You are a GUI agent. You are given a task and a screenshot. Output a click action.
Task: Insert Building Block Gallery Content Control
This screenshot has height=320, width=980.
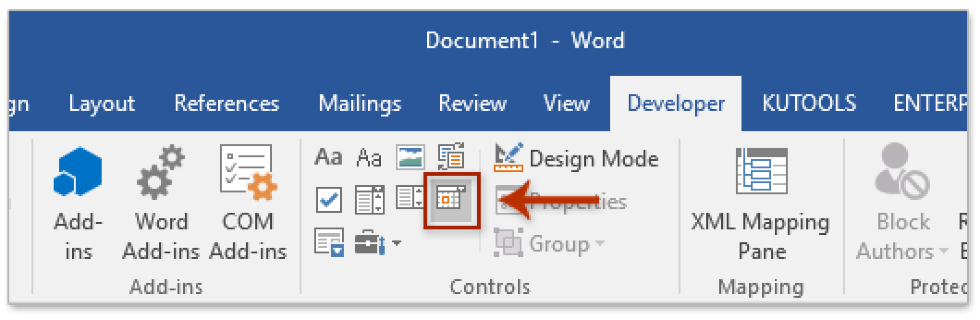coord(451,157)
